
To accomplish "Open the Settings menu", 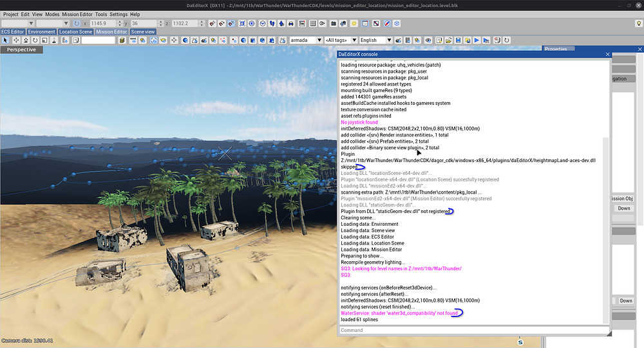I will (x=118, y=14).
